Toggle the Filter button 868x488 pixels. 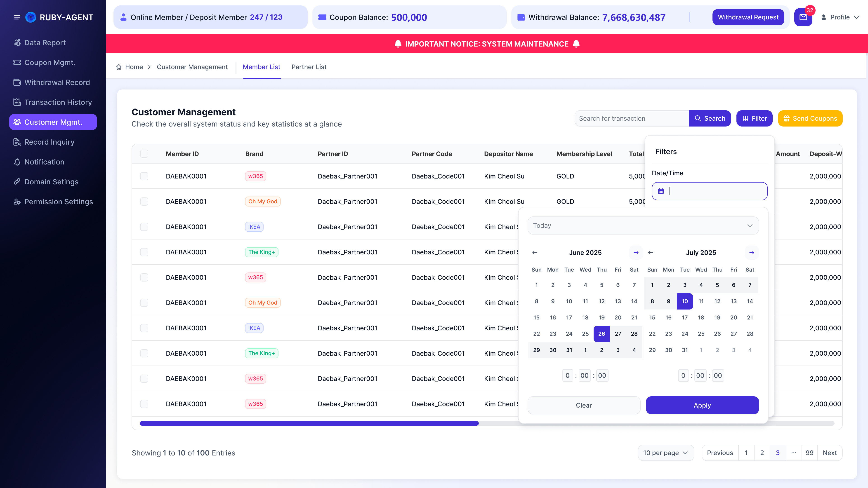click(x=754, y=118)
